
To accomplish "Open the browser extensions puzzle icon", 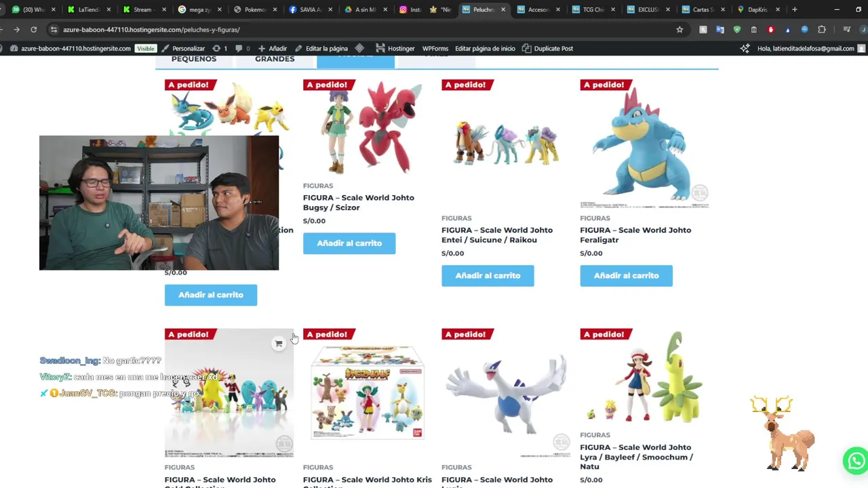I will pyautogui.click(x=822, y=30).
